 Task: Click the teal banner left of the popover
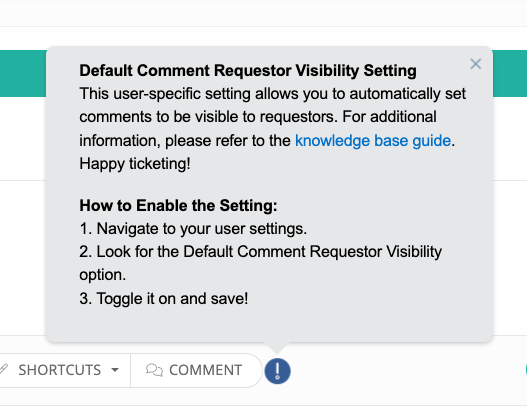pos(23,73)
